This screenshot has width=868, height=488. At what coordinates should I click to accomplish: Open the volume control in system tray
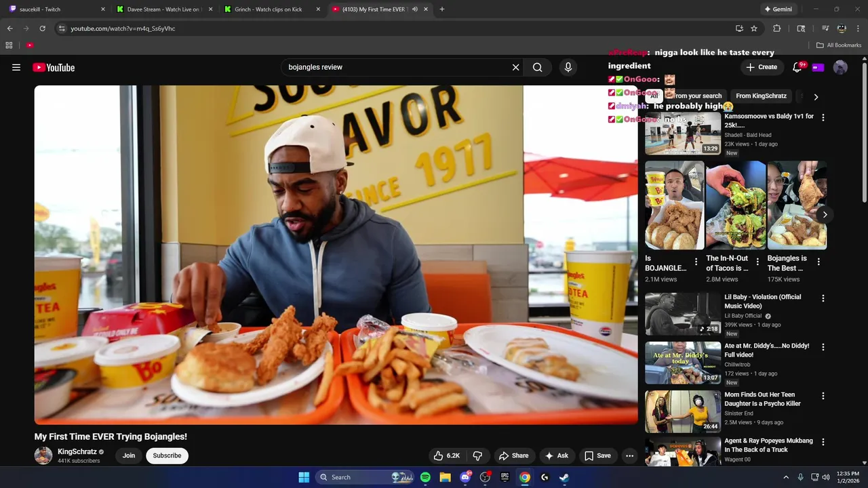pyautogui.click(x=825, y=477)
